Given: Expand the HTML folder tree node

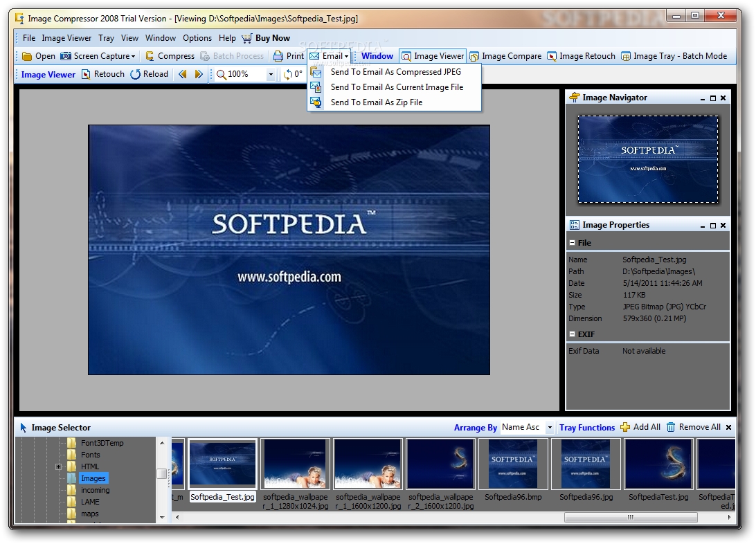Looking at the screenshot, I should click(58, 466).
